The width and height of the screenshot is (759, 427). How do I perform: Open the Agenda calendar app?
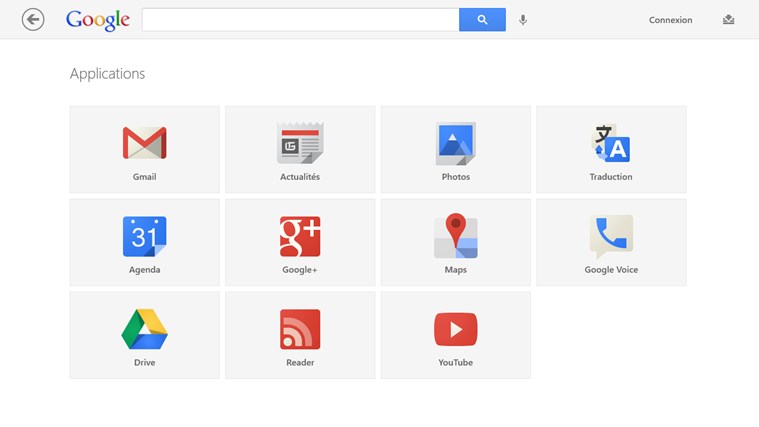point(144,242)
